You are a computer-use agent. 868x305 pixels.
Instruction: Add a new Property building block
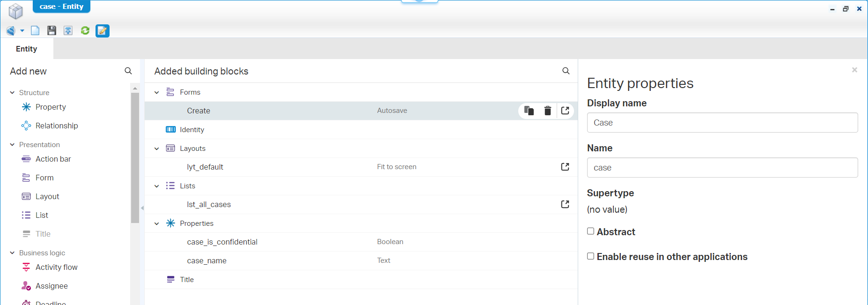51,107
